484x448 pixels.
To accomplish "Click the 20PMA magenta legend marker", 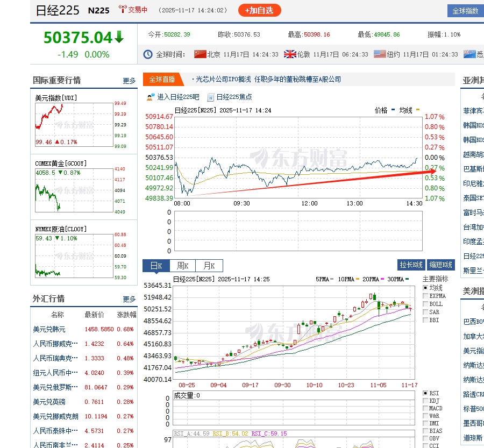I will click(x=382, y=279).
